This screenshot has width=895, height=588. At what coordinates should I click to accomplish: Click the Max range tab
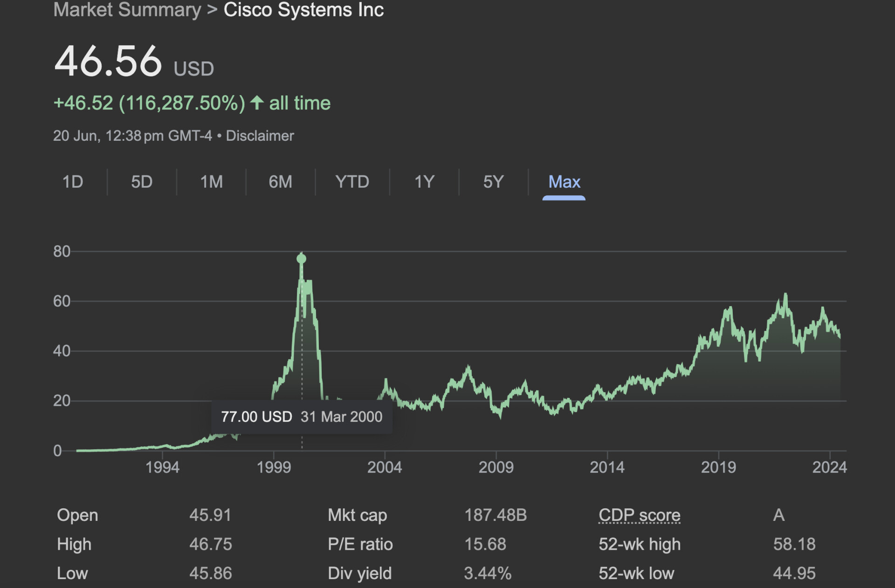(564, 182)
